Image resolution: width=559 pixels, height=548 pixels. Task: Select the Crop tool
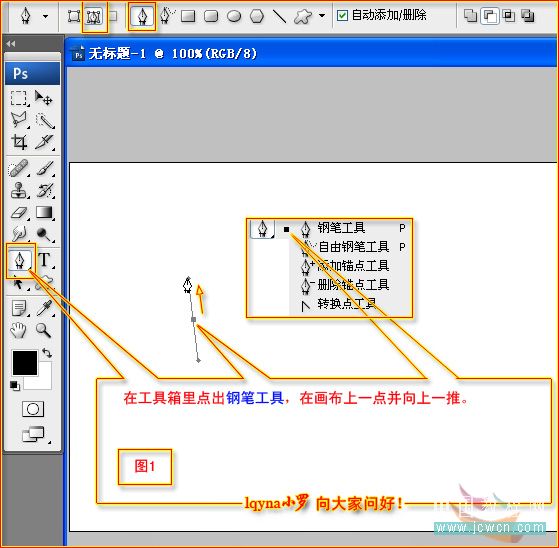coord(19,142)
